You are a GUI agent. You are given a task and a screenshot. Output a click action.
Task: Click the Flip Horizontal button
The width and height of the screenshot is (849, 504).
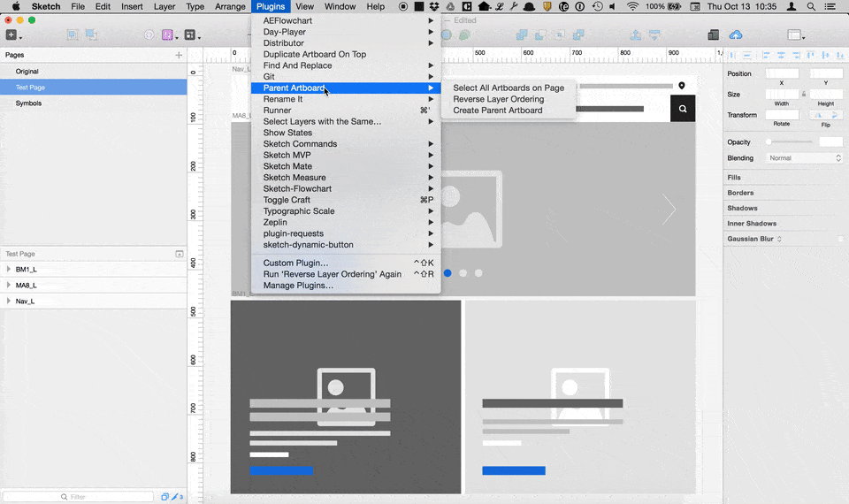click(x=818, y=115)
